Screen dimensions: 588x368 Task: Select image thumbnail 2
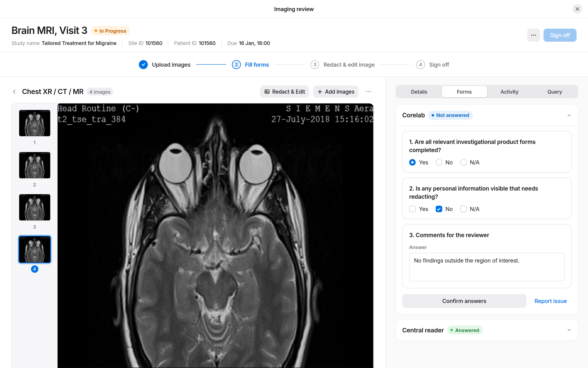[35, 165]
